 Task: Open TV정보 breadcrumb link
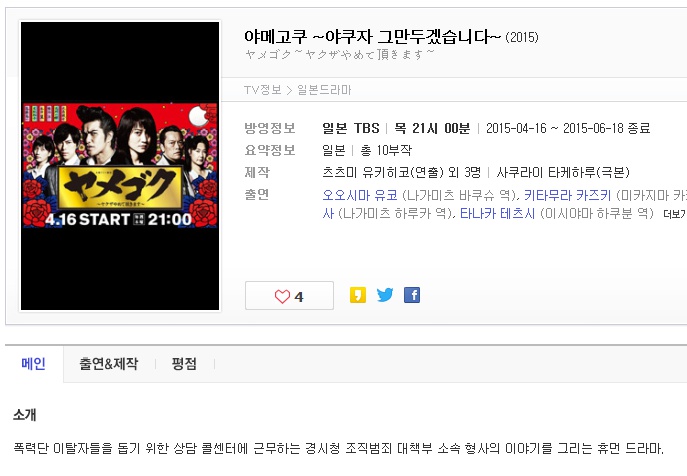[263, 90]
